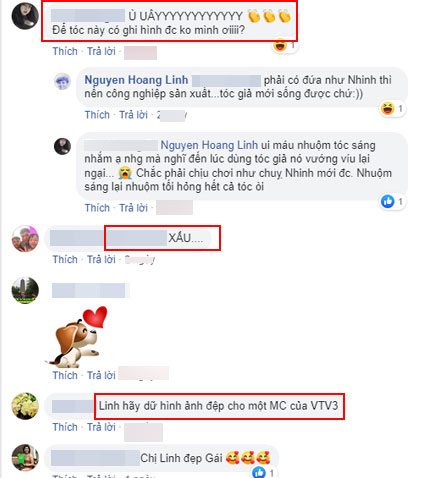Click the puppy with heart sticker
This screenshot has width=436, height=478.
click(77, 336)
